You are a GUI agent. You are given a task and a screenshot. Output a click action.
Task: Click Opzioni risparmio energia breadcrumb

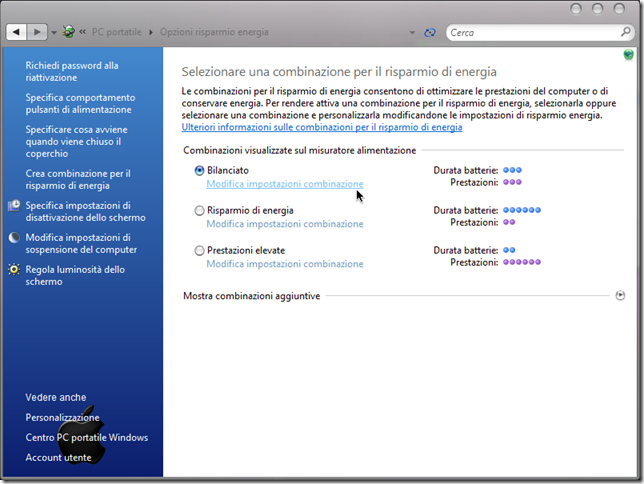(x=214, y=32)
